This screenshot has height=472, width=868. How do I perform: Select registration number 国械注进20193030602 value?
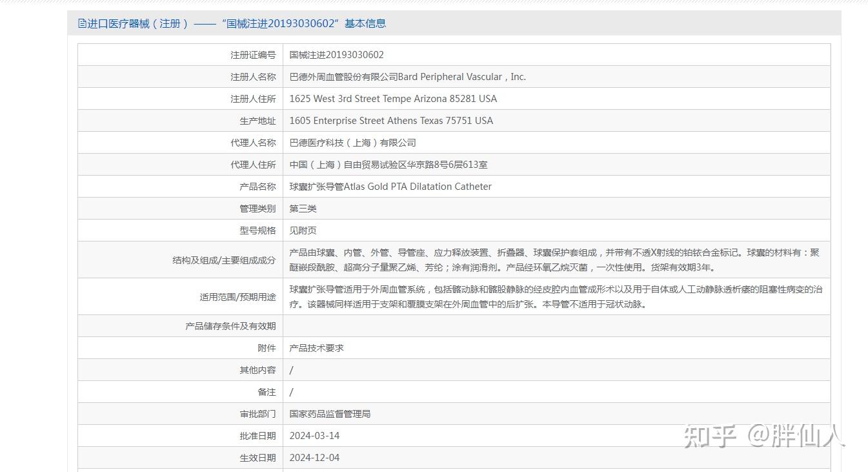pos(336,55)
